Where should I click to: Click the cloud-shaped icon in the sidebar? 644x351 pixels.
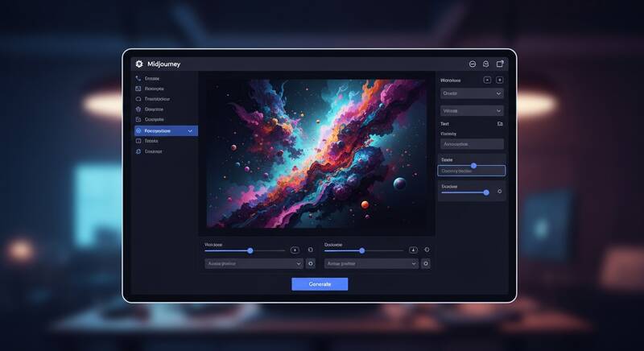tap(138, 99)
